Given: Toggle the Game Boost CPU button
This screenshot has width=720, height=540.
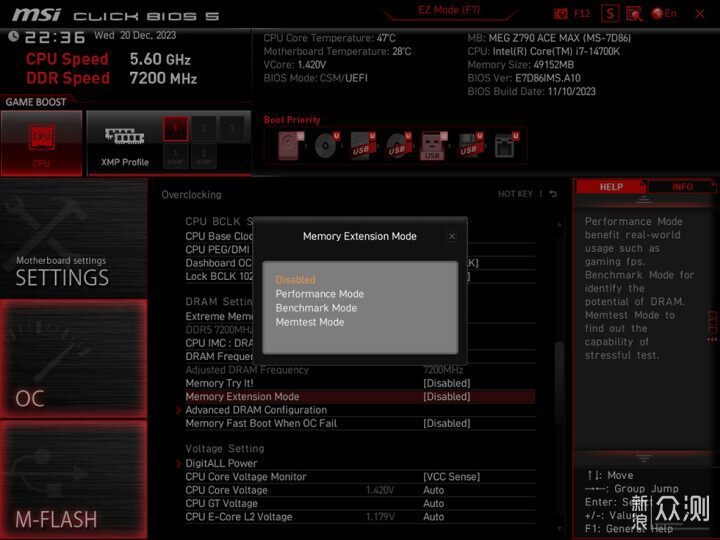Looking at the screenshot, I should click(x=41, y=143).
